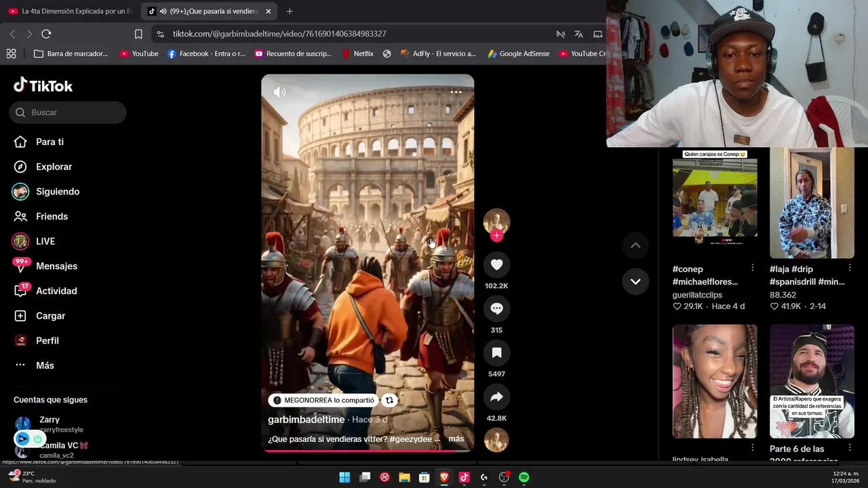
Task: Open the Google AdSense bookmark
Action: coord(518,54)
